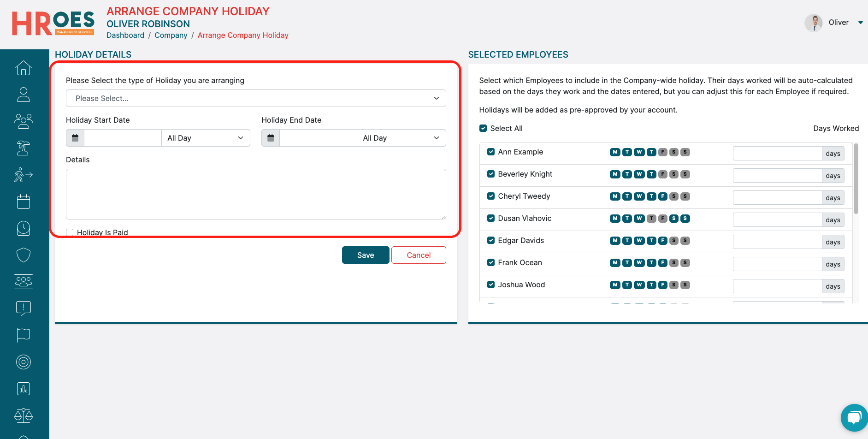
Task: Expand the holiday type Please Select dropdown
Action: [x=256, y=98]
